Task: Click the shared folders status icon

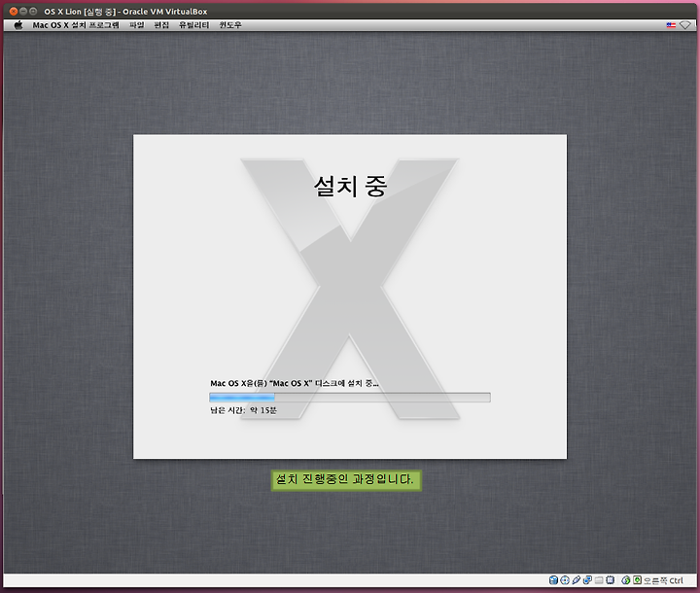Action: tap(599, 580)
